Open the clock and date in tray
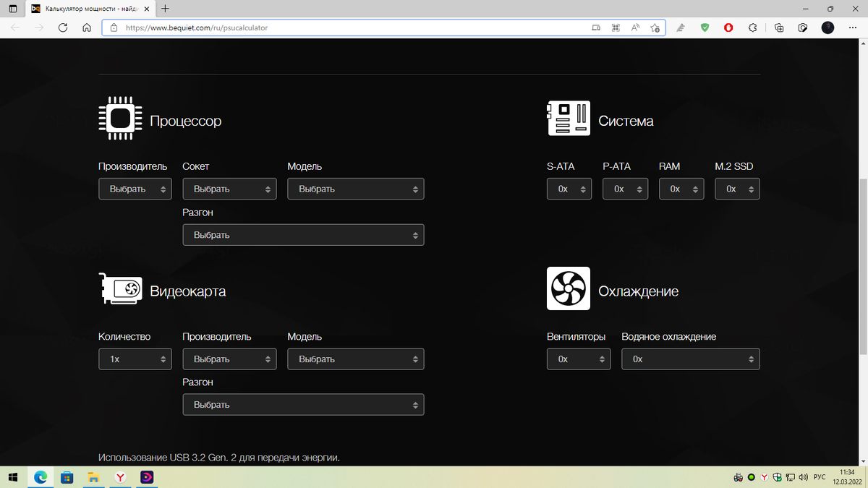868x488 pixels. coord(847,477)
